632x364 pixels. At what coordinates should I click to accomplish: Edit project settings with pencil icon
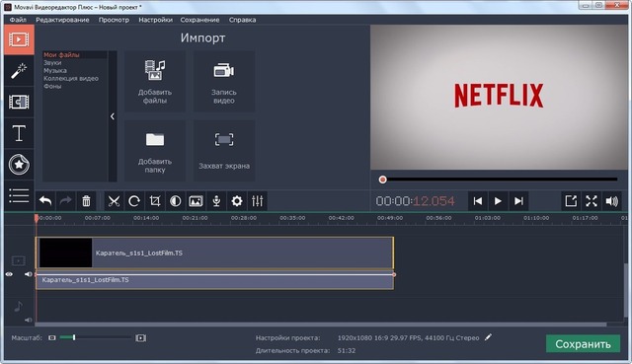[x=488, y=337]
